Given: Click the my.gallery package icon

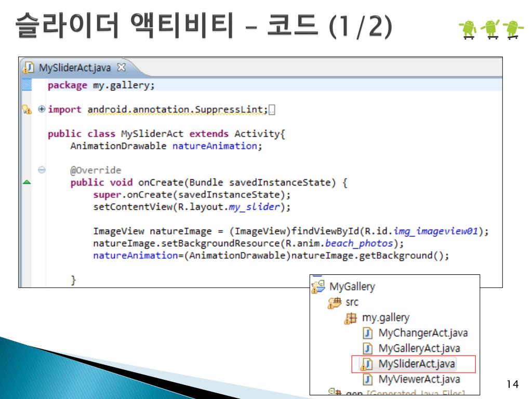Looking at the screenshot, I should tap(351, 318).
